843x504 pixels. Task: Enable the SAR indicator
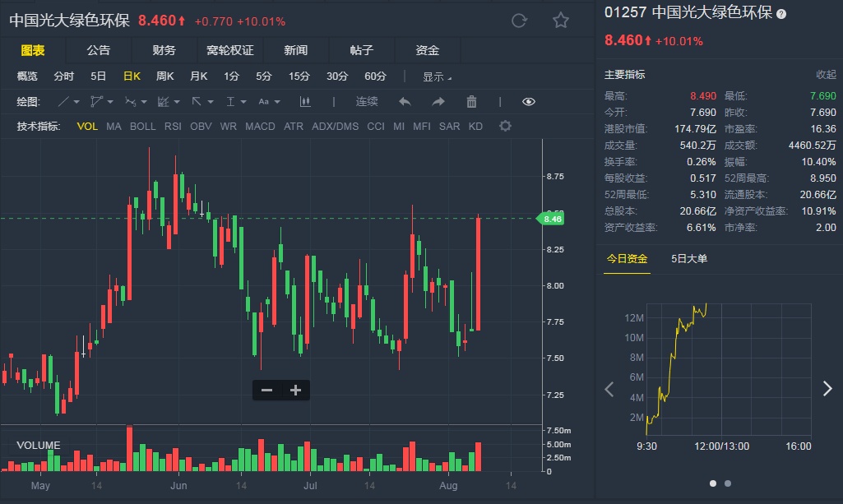[449, 127]
